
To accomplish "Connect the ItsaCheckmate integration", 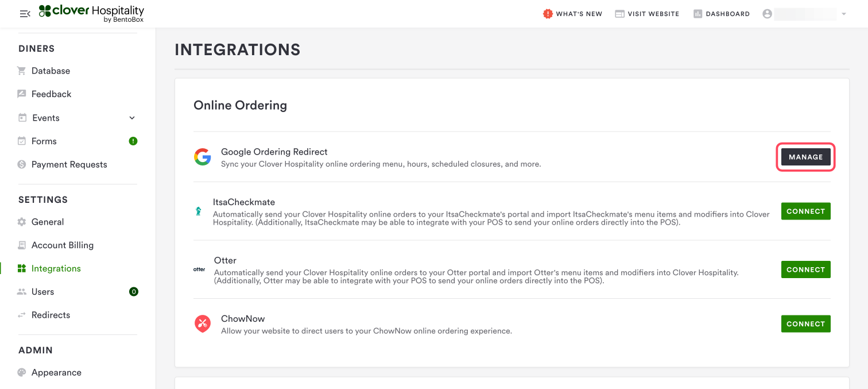I will coord(805,211).
